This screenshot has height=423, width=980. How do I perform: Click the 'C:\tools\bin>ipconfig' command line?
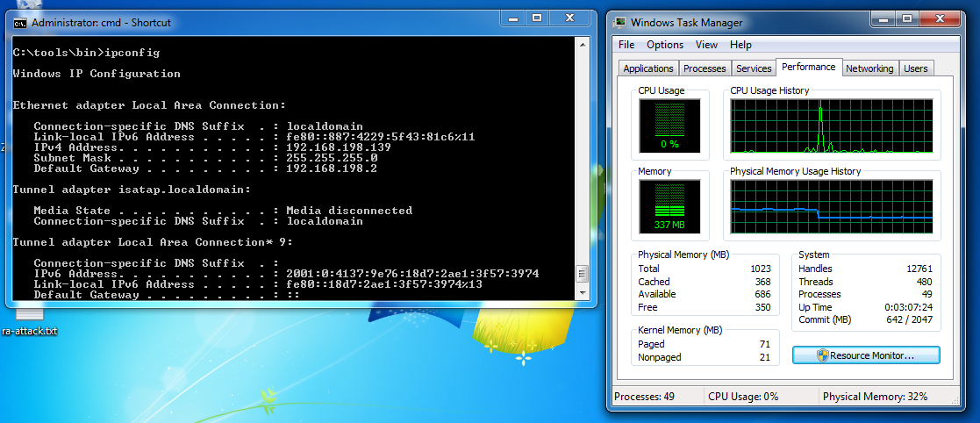pos(86,53)
